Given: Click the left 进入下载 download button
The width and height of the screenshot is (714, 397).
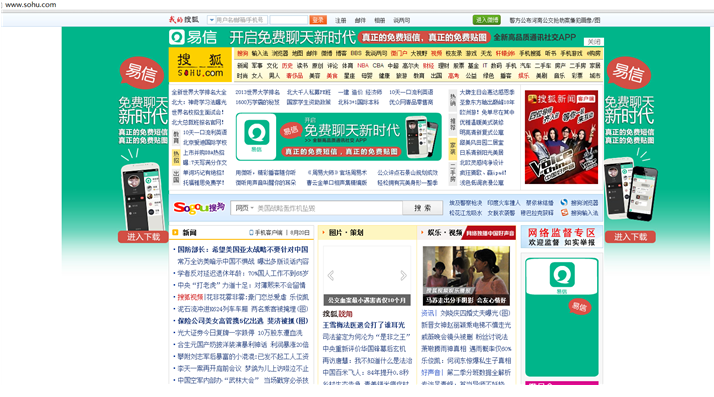Looking at the screenshot, I should (143, 237).
